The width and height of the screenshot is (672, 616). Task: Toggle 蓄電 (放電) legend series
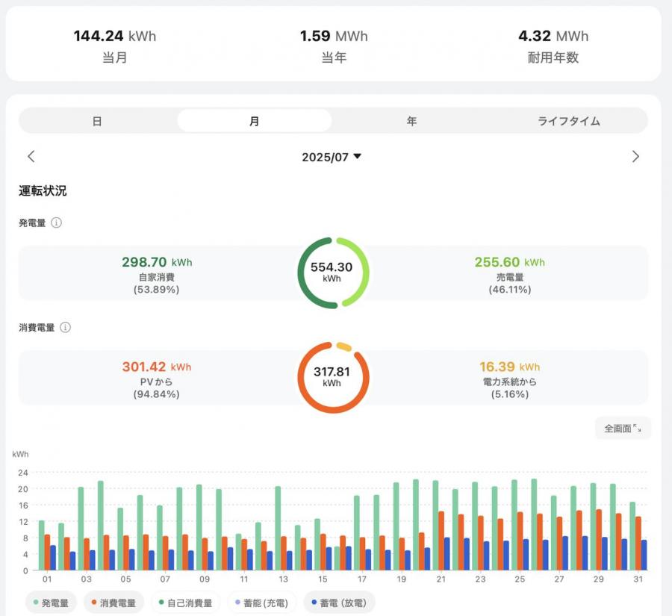[339, 603]
